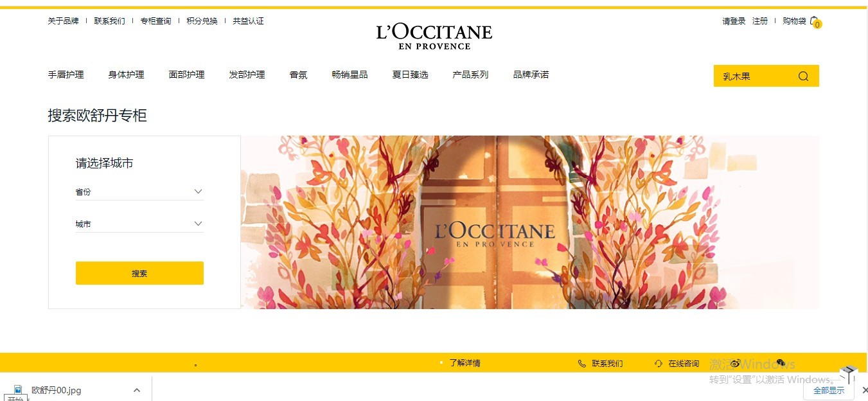Click the 全部显示 button

tap(829, 390)
